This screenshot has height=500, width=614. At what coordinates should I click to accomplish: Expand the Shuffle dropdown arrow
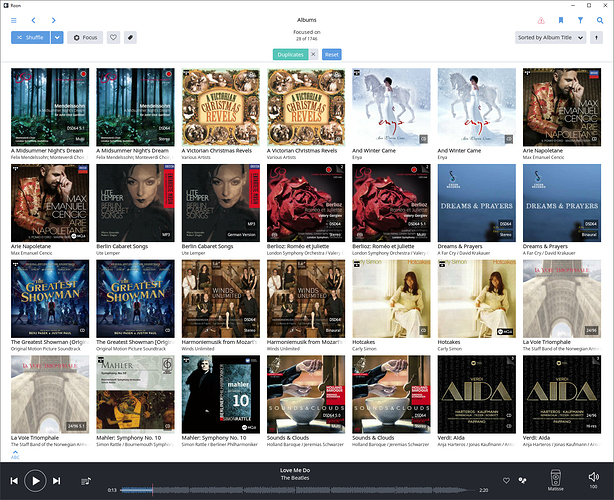click(57, 38)
